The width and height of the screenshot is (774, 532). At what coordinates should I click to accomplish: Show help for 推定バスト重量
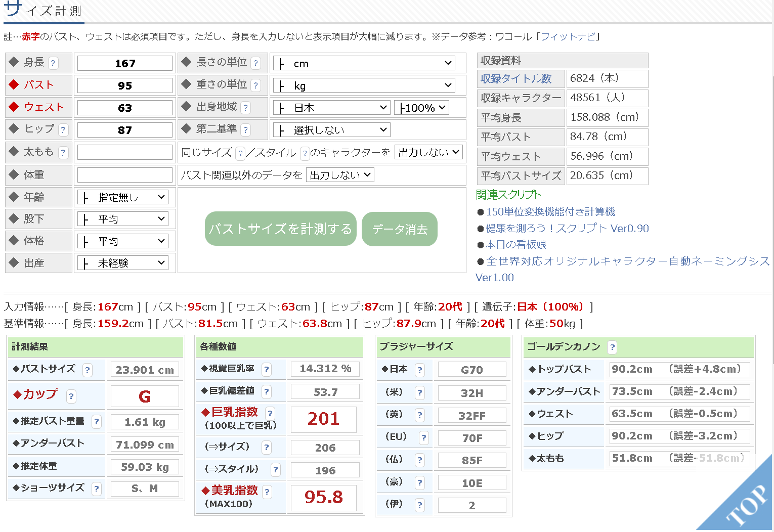click(97, 422)
